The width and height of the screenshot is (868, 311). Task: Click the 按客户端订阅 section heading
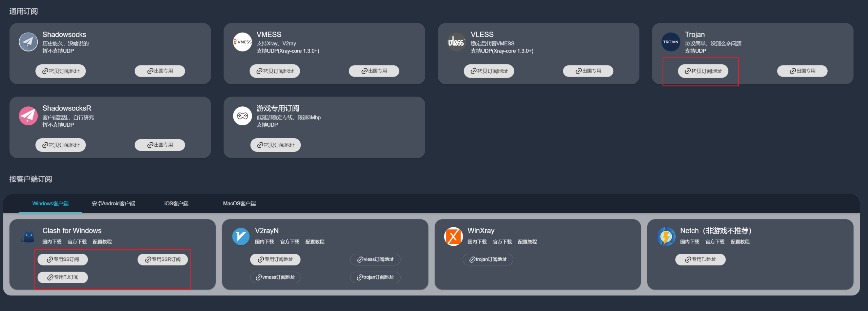pyautogui.click(x=31, y=179)
